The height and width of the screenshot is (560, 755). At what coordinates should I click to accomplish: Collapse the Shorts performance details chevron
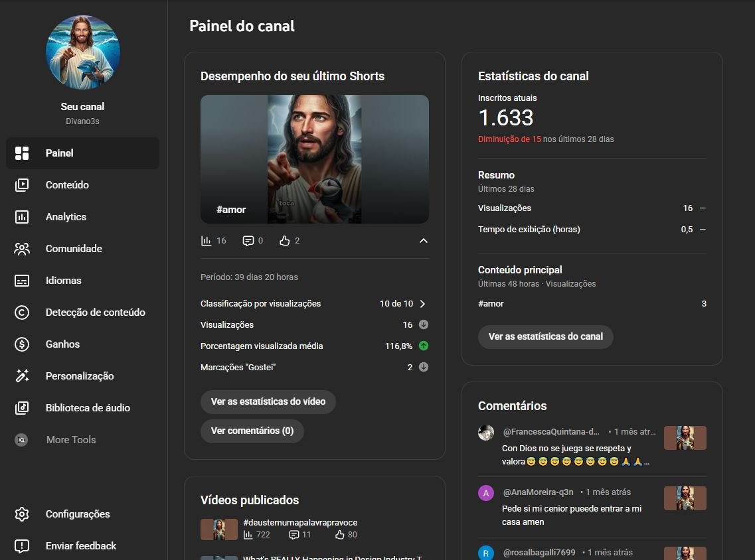tap(424, 241)
